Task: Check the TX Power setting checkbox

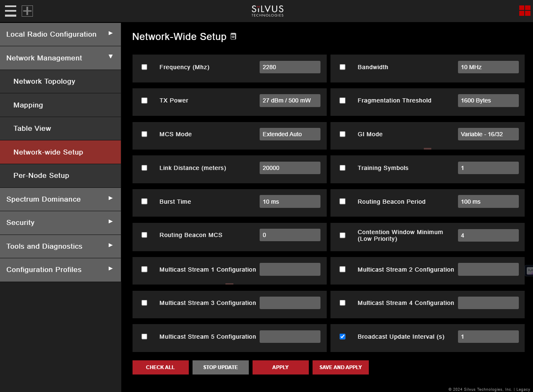Action: point(144,100)
